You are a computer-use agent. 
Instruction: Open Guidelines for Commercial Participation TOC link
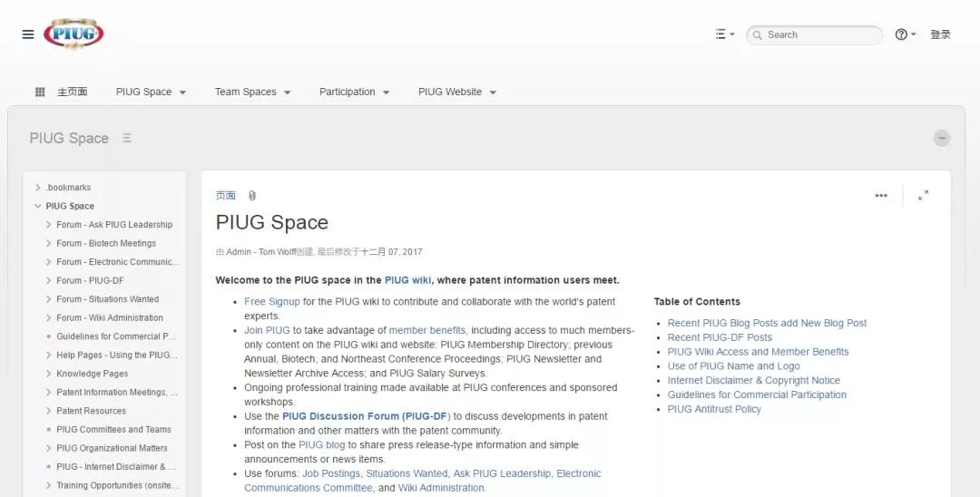point(757,395)
